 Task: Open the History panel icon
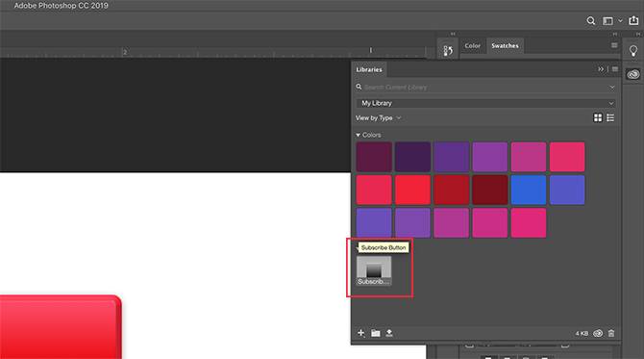(448, 51)
